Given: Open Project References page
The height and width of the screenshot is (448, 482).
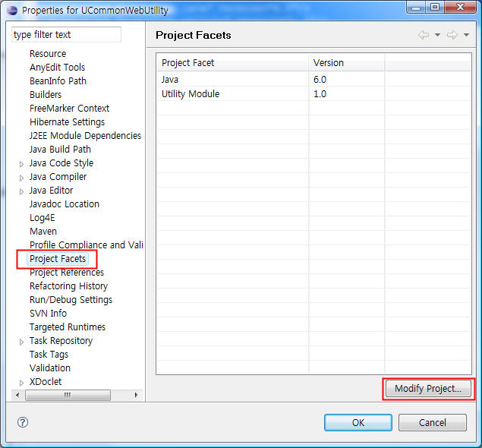Looking at the screenshot, I should [x=67, y=273].
